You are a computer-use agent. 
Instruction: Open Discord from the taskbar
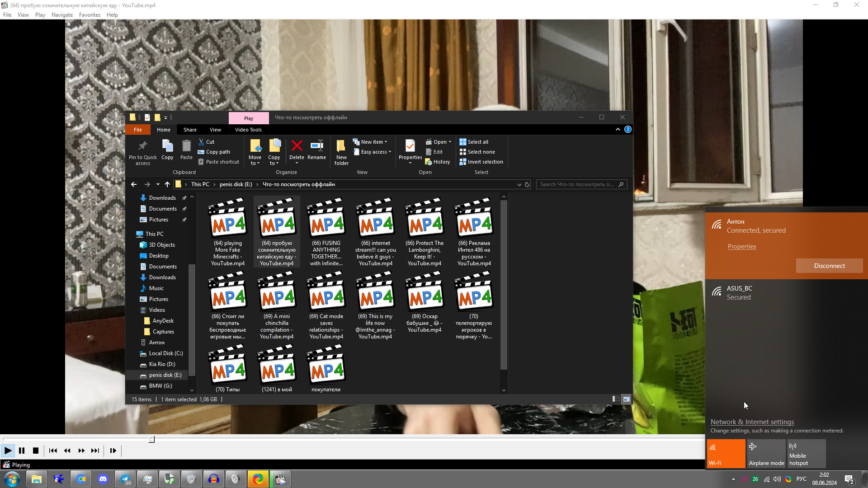(103, 479)
